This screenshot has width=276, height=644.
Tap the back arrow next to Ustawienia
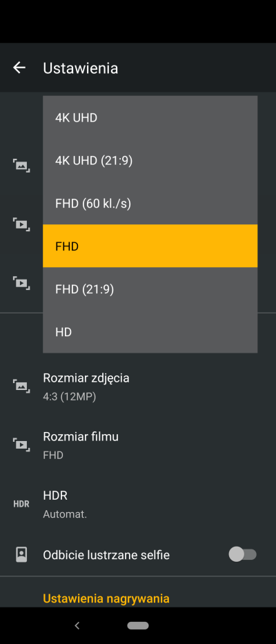(x=19, y=68)
